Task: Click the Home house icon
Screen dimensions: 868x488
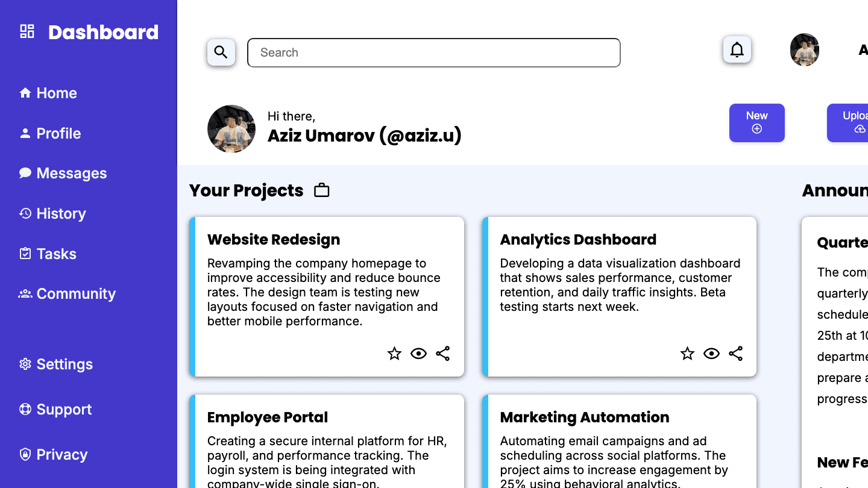Action: [x=25, y=93]
